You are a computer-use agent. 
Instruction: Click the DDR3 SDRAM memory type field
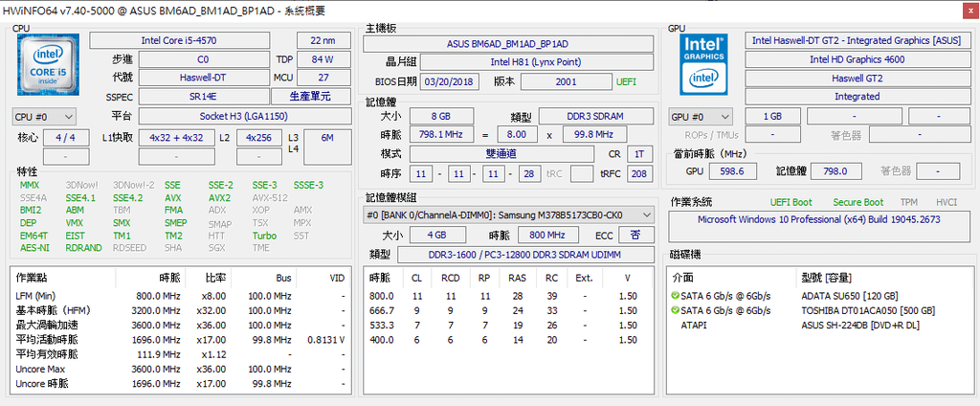595,117
